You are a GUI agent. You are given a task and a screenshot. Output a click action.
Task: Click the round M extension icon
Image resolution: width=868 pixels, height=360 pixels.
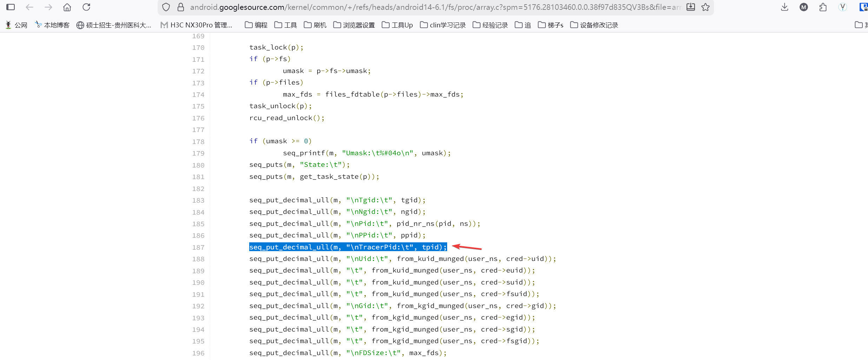pyautogui.click(x=803, y=7)
